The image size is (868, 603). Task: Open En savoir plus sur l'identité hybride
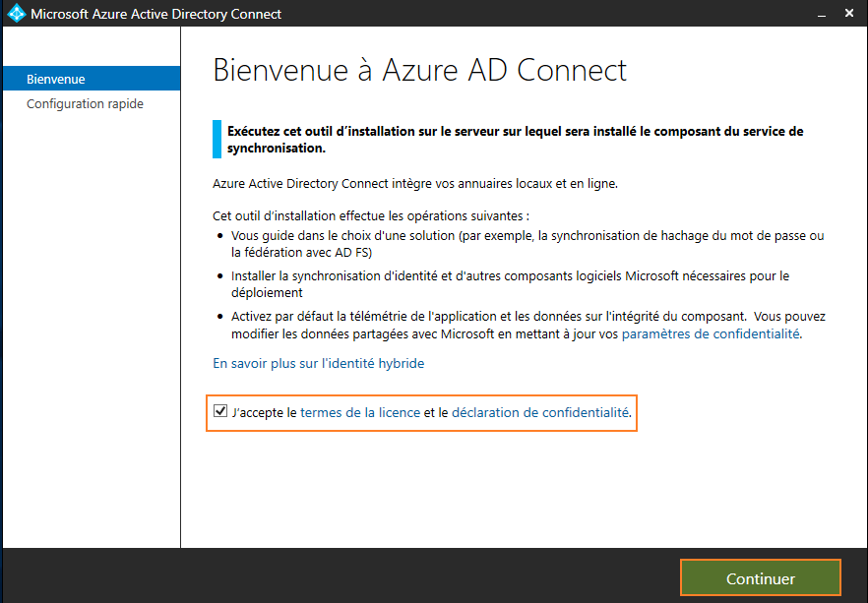pyautogui.click(x=318, y=363)
